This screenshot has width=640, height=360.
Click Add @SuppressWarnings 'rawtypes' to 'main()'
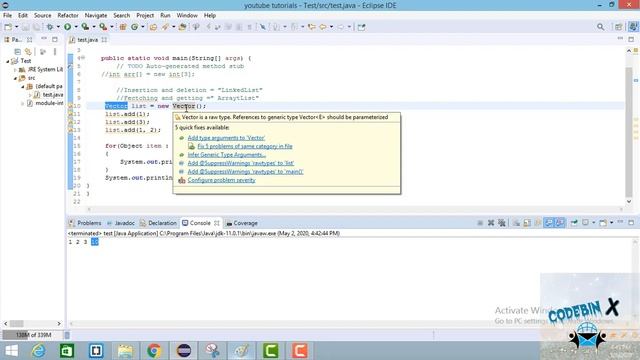[x=245, y=172]
